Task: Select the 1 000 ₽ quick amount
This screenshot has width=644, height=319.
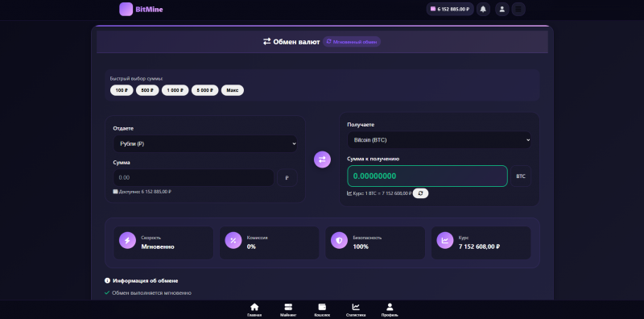Action: point(175,90)
